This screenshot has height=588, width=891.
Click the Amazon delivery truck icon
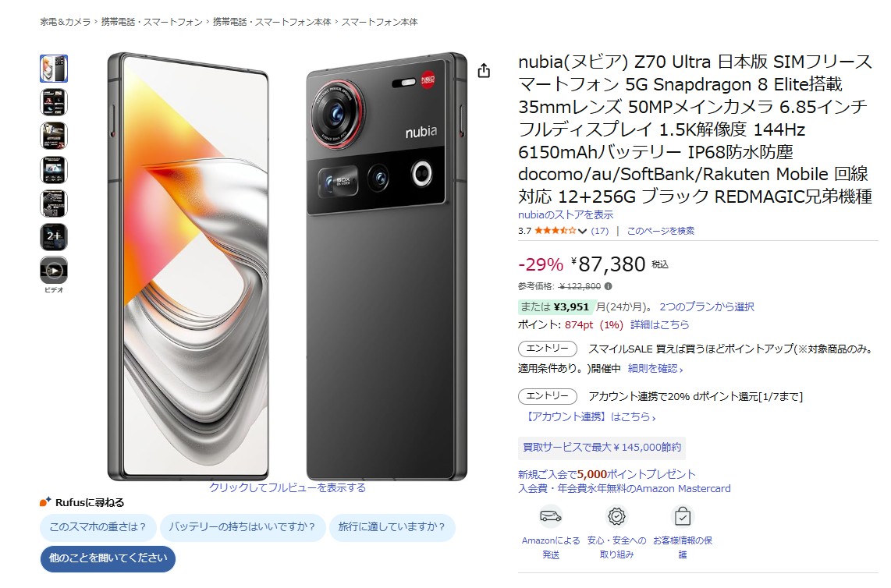[551, 516]
